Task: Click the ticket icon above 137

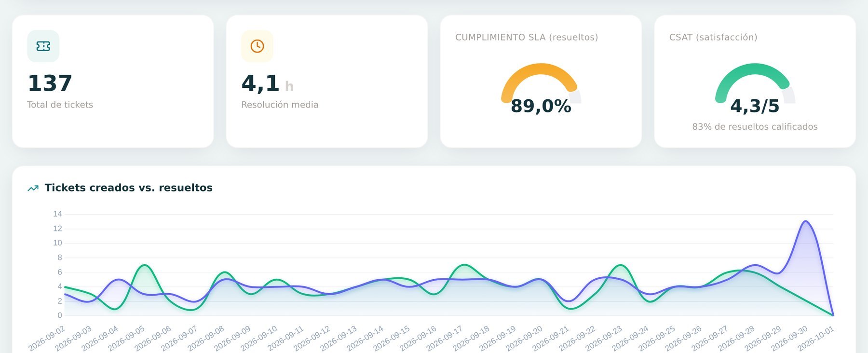Action: point(43,46)
